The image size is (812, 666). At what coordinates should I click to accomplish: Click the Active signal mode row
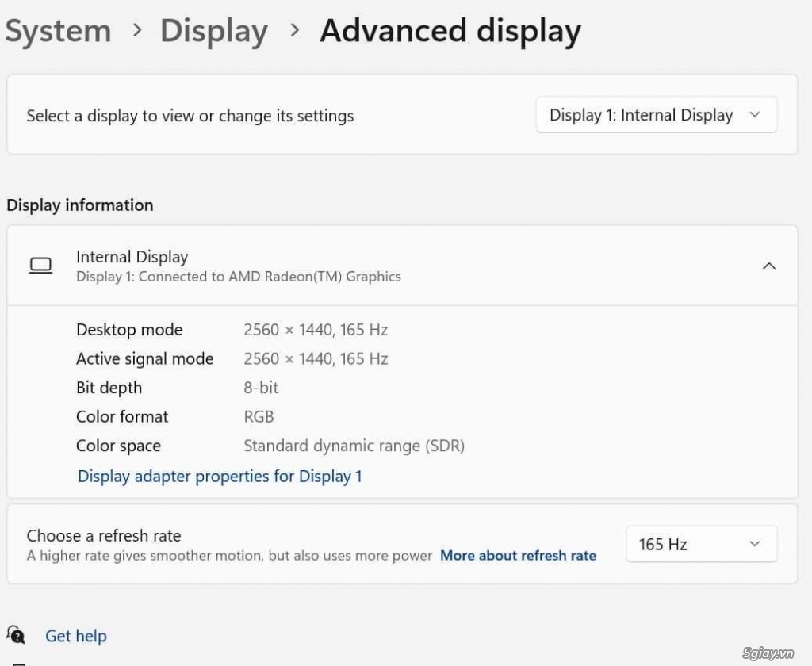coord(144,358)
